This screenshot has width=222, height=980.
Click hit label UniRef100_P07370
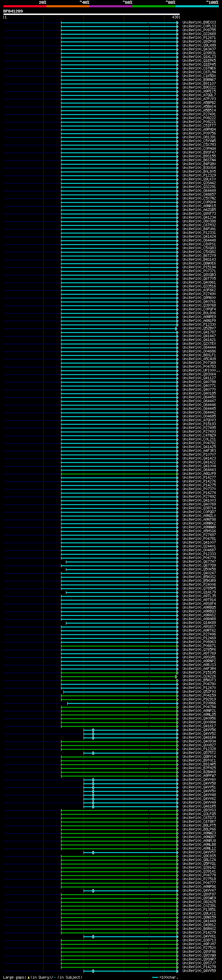tap(199, 489)
